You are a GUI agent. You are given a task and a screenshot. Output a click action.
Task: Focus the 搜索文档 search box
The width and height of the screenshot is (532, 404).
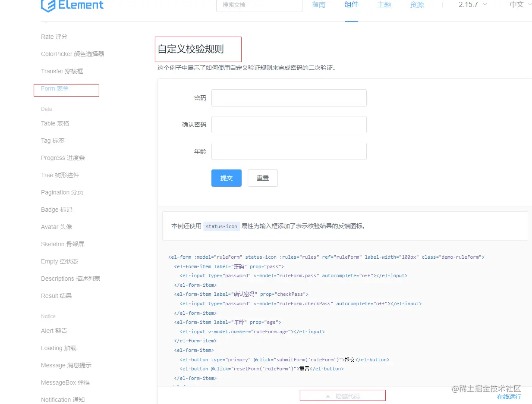click(x=259, y=5)
